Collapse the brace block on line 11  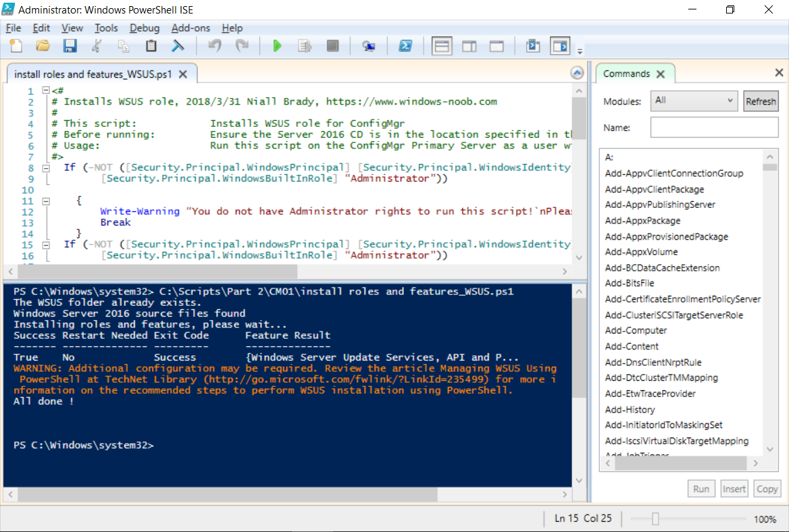click(46, 201)
